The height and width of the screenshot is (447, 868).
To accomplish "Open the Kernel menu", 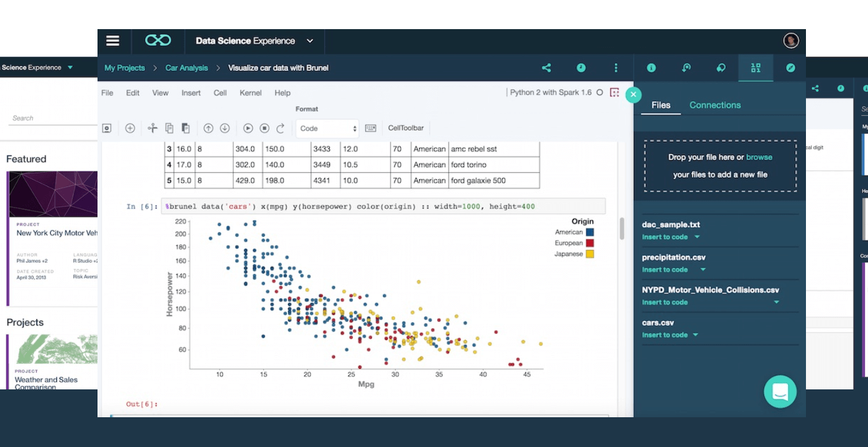I will pos(251,92).
